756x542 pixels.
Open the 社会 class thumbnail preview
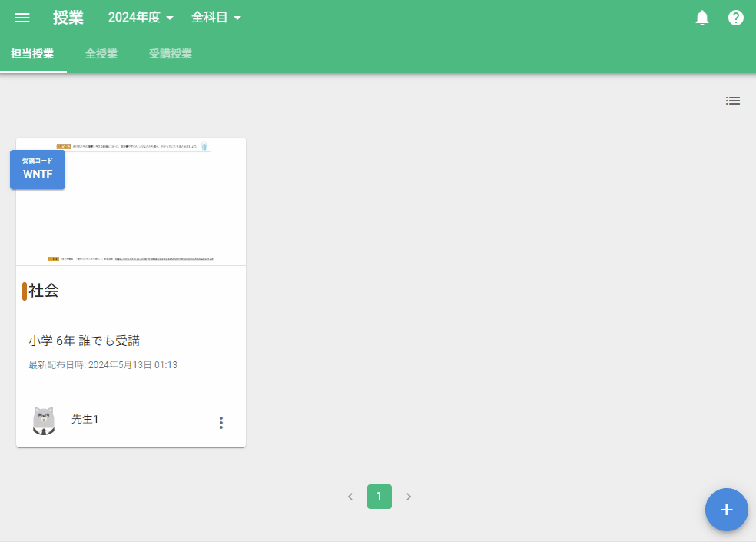pos(131,201)
